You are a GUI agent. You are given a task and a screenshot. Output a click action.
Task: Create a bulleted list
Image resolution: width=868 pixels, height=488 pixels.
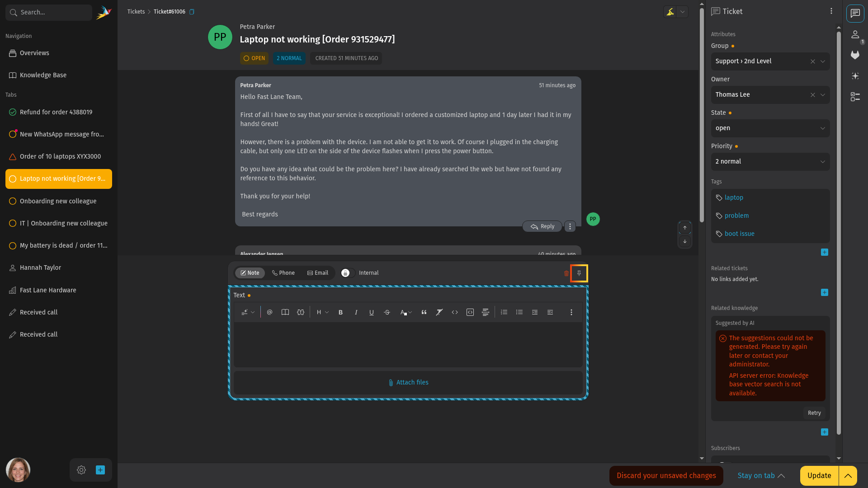pos(519,312)
